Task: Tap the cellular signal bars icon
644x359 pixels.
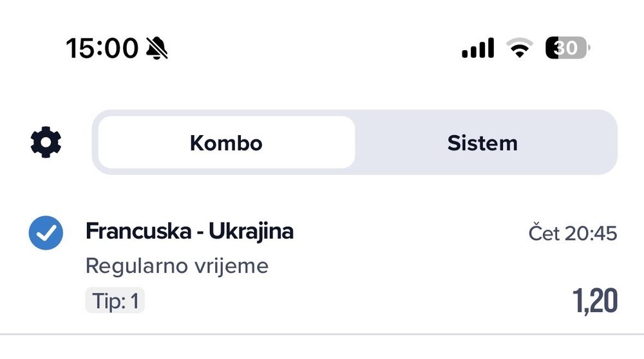Action: coord(478,48)
